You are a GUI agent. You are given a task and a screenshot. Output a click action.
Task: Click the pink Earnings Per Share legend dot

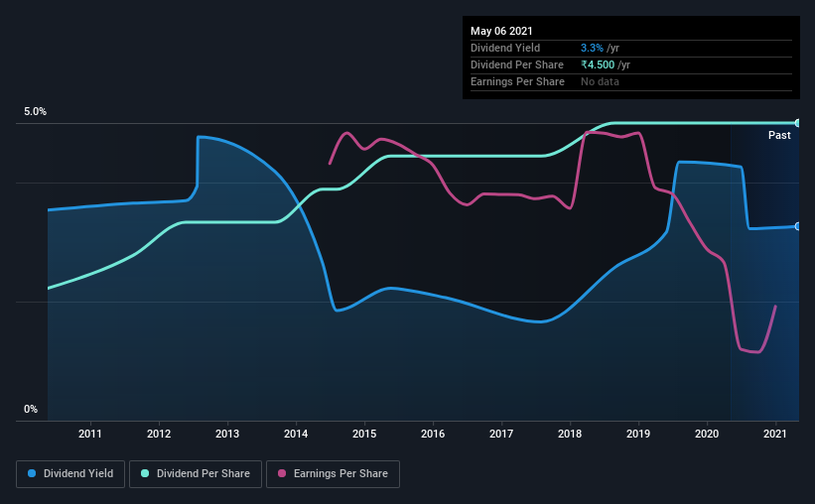coord(282,473)
